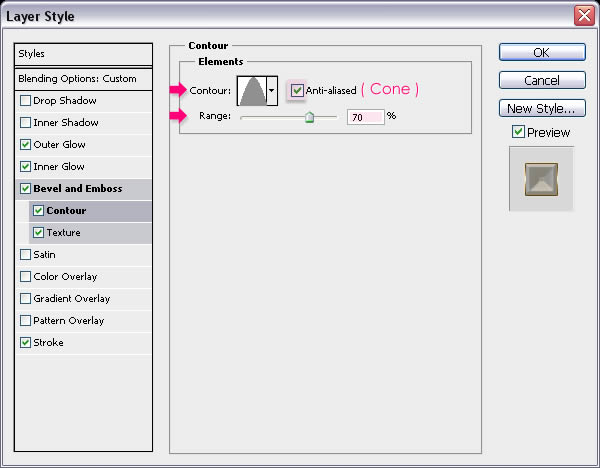Select Blending Options: Custom

click(83, 79)
